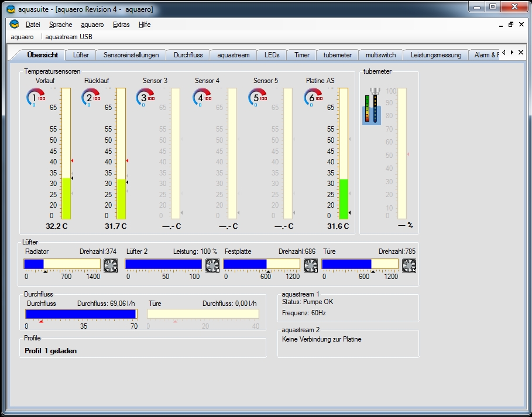The height and width of the screenshot is (417, 532).
Task: Open the Durchfluss tab
Action: coord(188,55)
